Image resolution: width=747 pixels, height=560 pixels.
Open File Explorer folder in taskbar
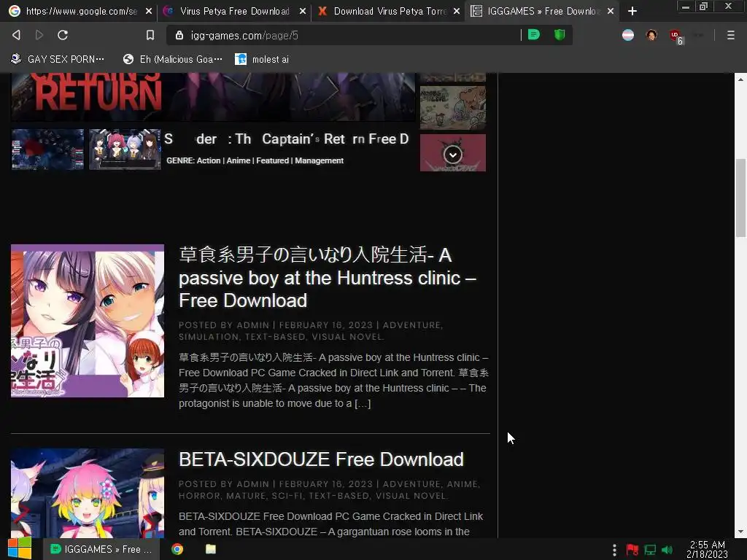point(211,549)
